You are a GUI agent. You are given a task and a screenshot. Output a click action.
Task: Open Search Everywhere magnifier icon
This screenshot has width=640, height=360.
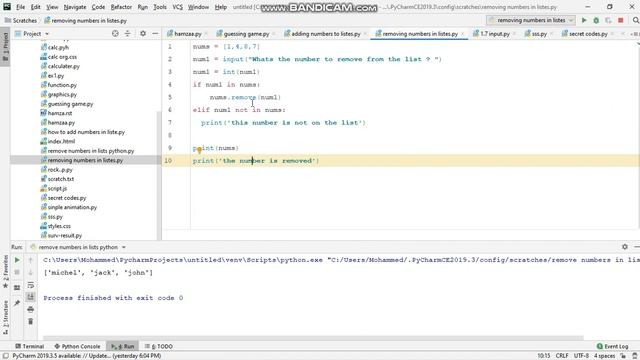click(x=636, y=20)
